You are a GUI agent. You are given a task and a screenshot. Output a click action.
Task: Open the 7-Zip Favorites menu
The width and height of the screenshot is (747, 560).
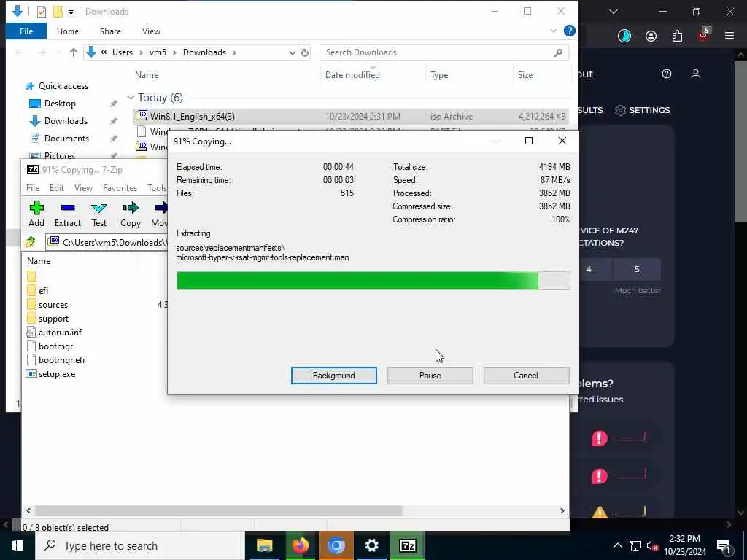tap(120, 188)
